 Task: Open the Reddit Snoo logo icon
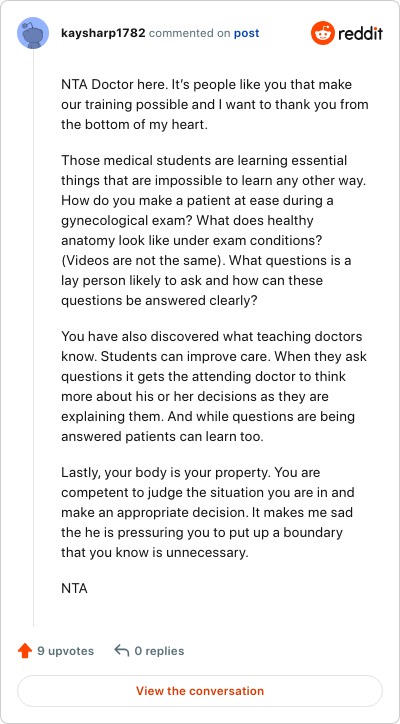322,33
